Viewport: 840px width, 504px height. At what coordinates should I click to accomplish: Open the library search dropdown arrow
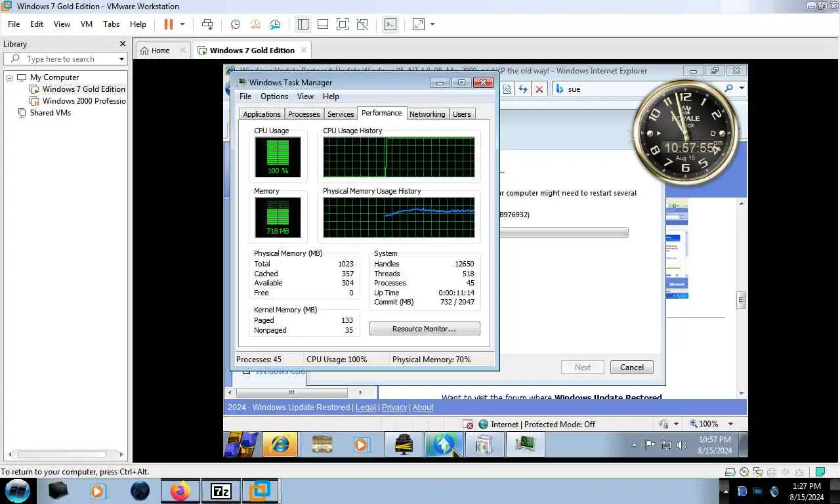coord(121,59)
